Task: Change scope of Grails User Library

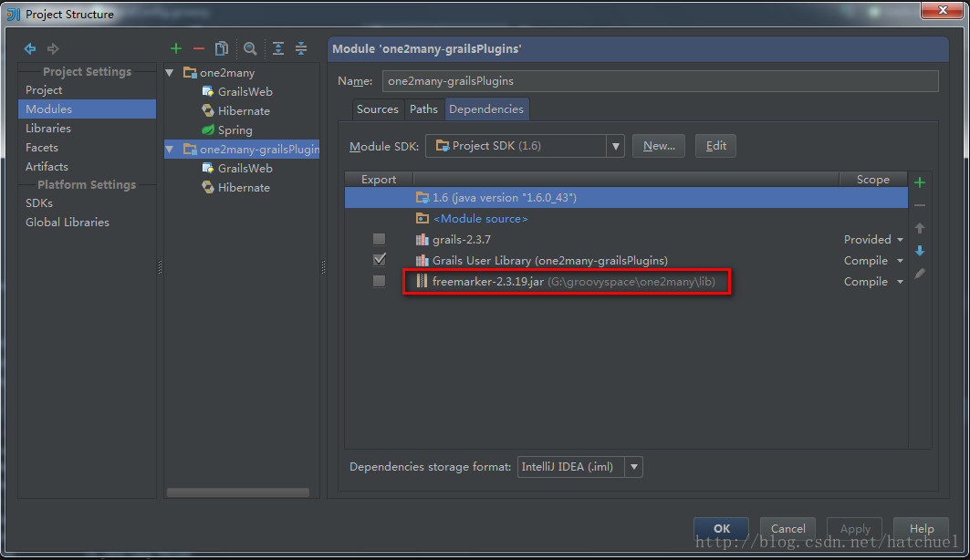Action: (x=873, y=260)
